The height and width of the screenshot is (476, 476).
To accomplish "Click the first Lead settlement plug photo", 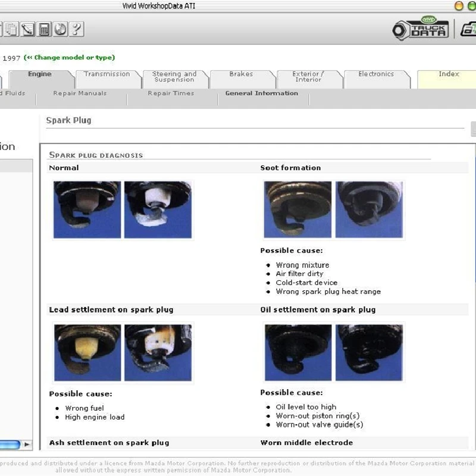I will point(87,352).
